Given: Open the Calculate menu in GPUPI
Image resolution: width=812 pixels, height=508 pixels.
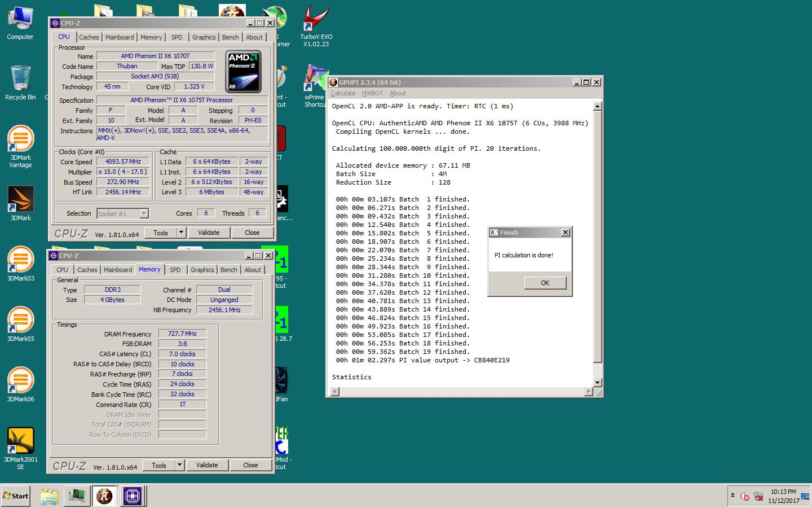Looking at the screenshot, I should pyautogui.click(x=343, y=94).
